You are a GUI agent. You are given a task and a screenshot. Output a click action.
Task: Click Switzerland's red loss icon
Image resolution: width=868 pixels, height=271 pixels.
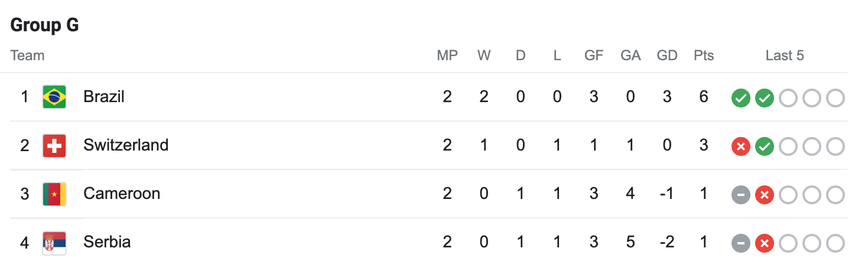(740, 146)
